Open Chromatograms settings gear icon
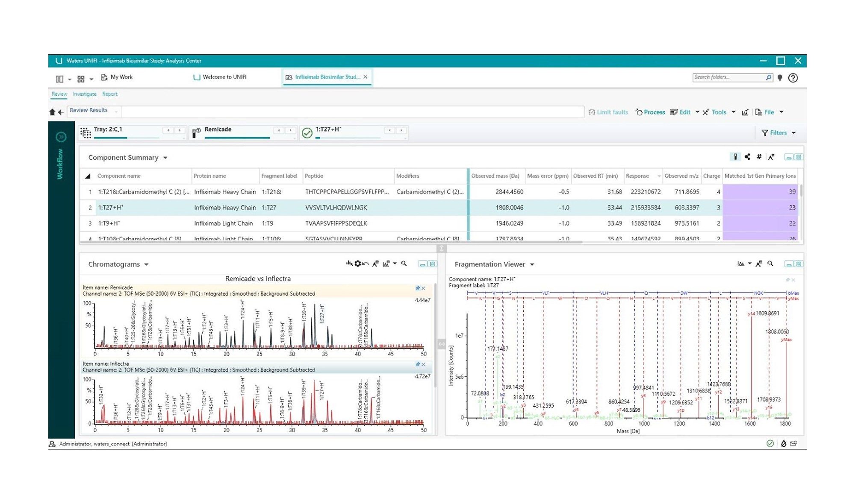 click(358, 264)
